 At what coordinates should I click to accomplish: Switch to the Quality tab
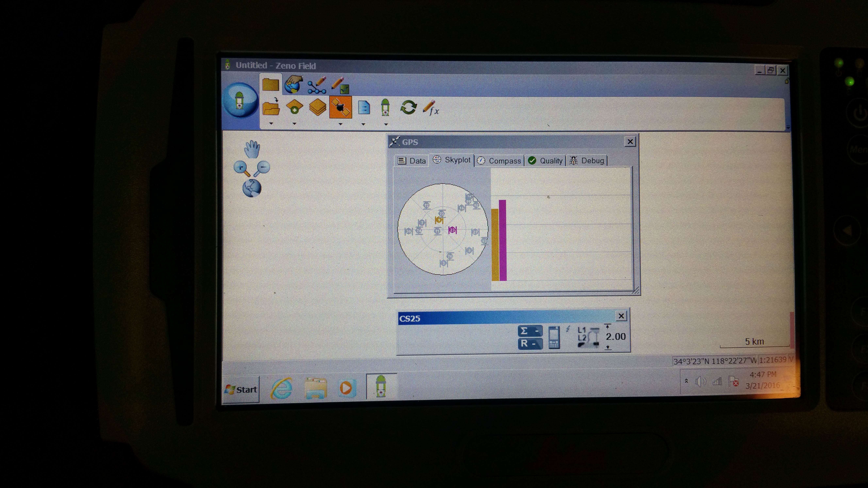546,161
